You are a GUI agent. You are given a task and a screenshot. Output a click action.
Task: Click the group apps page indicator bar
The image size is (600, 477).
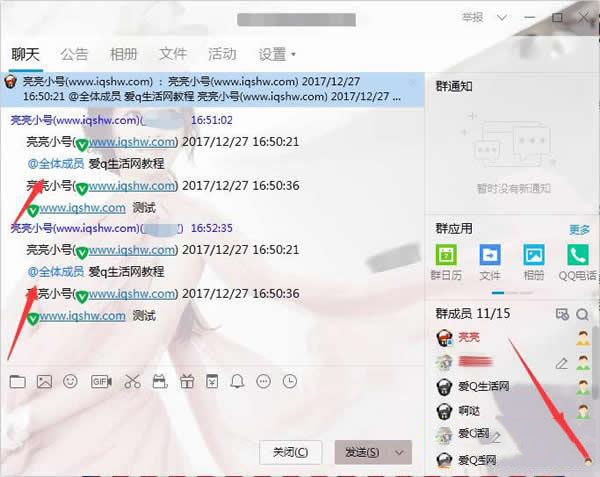pos(512,293)
